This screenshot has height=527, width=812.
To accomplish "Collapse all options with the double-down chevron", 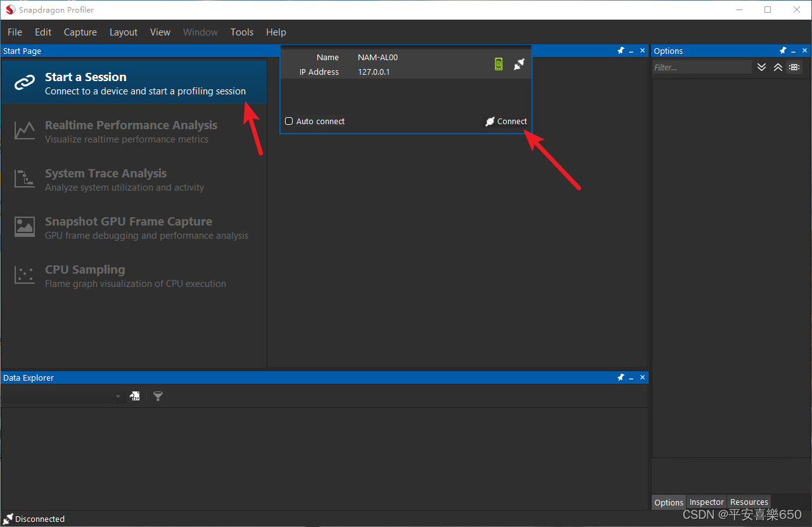I will pos(761,67).
